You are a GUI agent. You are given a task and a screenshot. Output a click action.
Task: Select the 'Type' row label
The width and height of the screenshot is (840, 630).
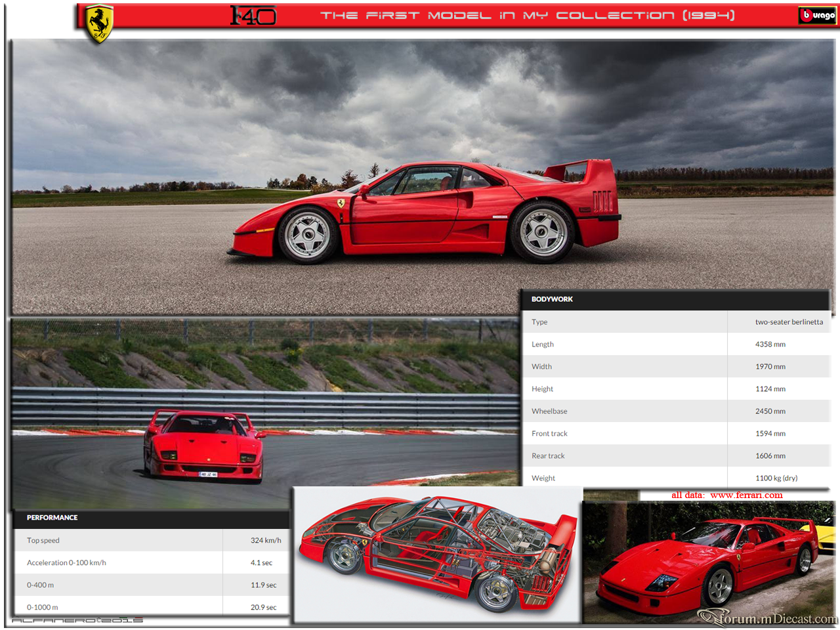(539, 322)
